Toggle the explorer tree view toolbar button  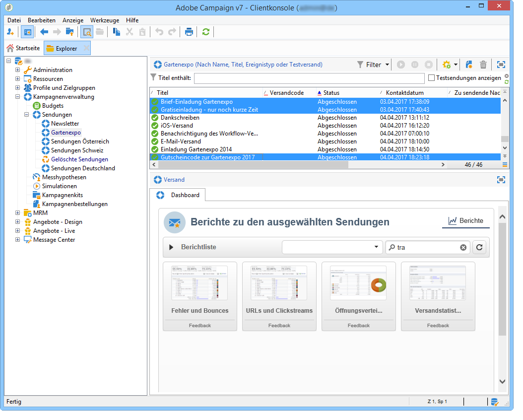tap(27, 32)
